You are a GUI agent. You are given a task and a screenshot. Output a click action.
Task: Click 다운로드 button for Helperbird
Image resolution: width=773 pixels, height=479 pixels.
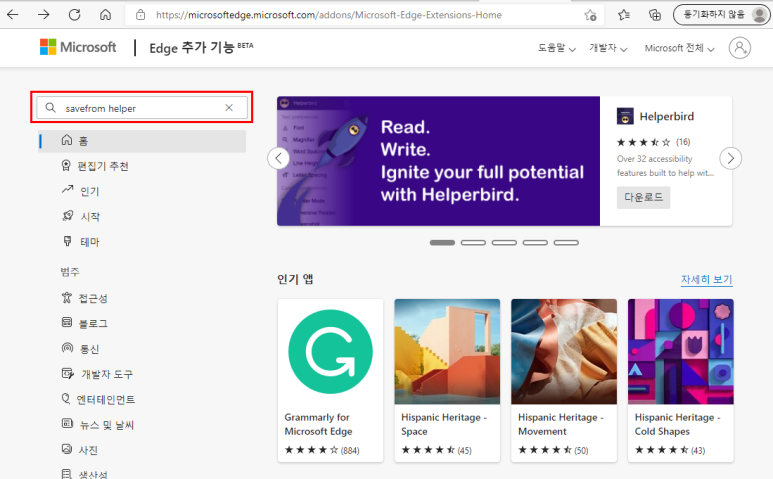pos(643,198)
